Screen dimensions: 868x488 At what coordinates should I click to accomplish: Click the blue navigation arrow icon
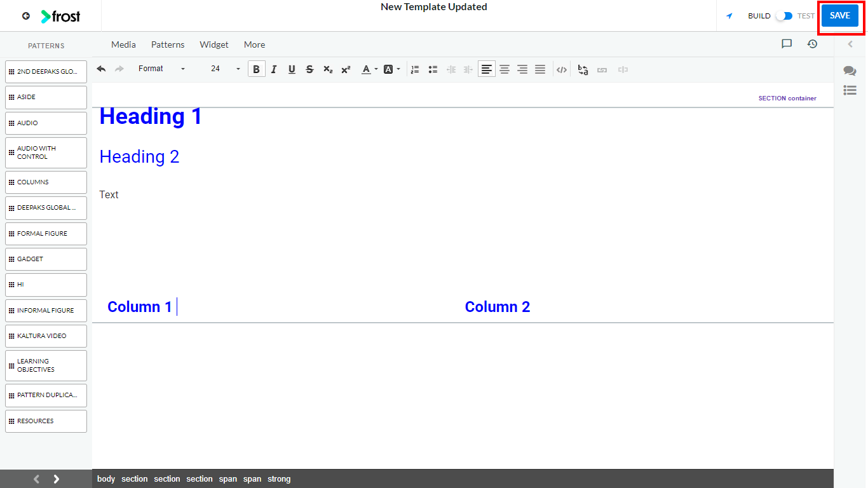coord(729,16)
